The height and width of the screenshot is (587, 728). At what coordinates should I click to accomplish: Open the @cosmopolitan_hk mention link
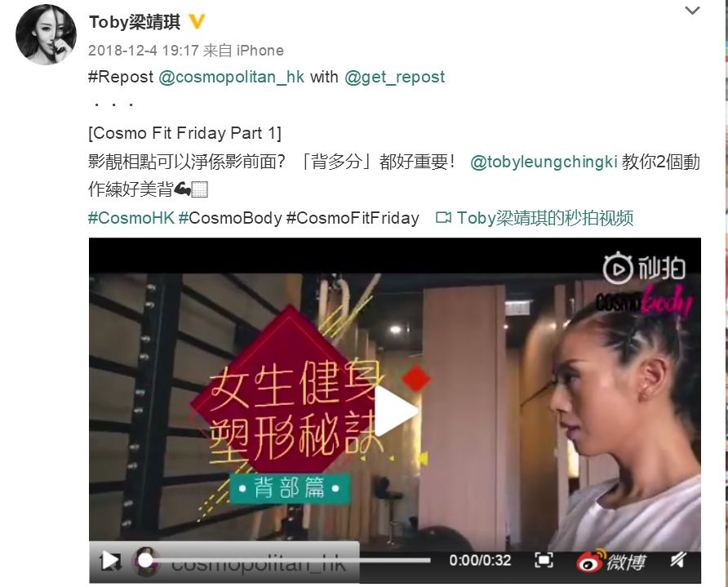click(x=231, y=77)
